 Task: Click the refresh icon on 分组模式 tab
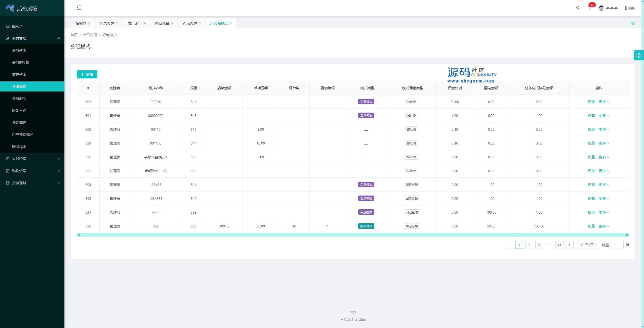(210, 23)
